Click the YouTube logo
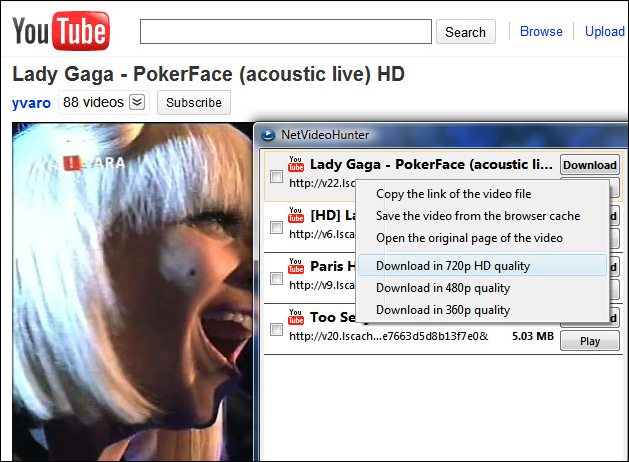This screenshot has width=629, height=462. (x=61, y=31)
